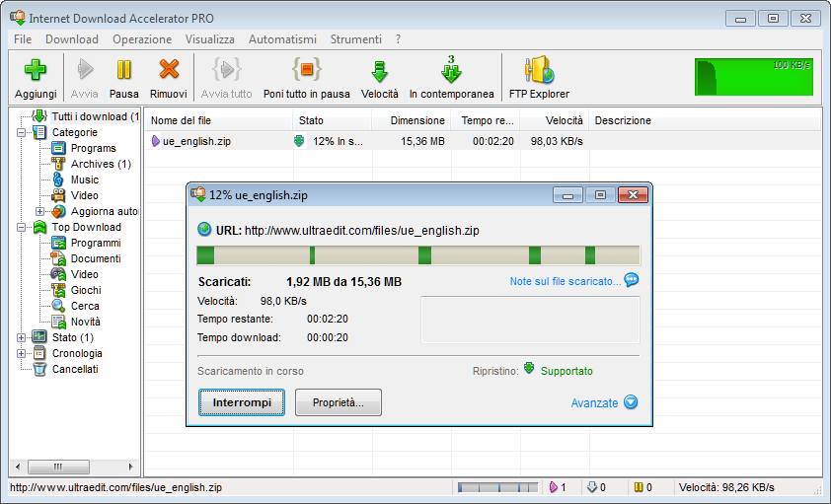831x504 pixels.
Task: Expand the Cronologia tree node
Action: (x=21, y=353)
